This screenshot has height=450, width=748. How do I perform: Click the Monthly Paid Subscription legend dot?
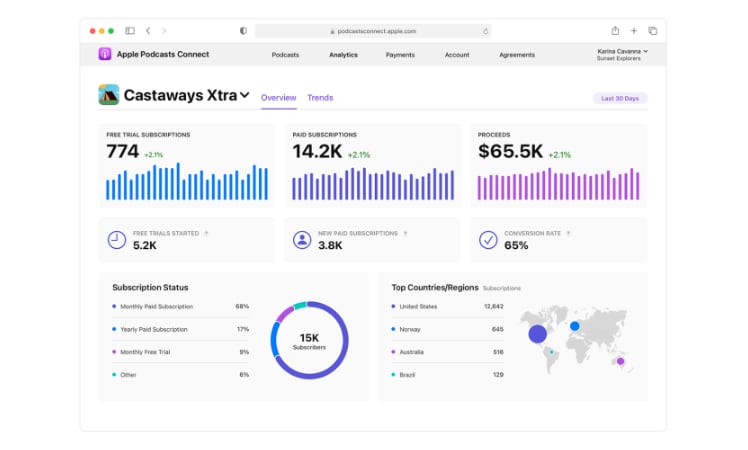(x=114, y=306)
